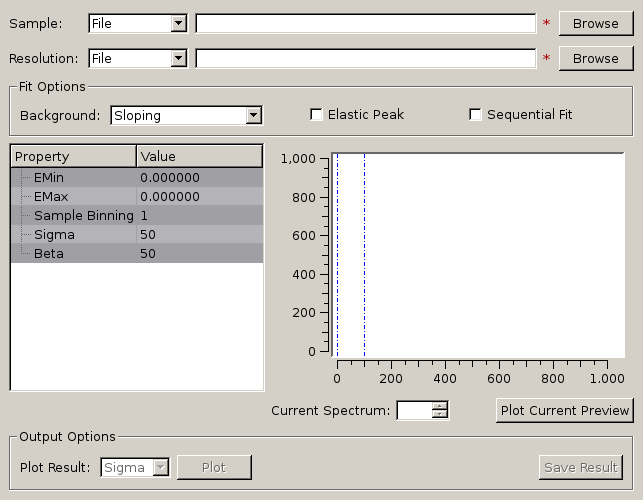The height and width of the screenshot is (500, 643).
Task: Click the Property column header
Action: (73, 157)
